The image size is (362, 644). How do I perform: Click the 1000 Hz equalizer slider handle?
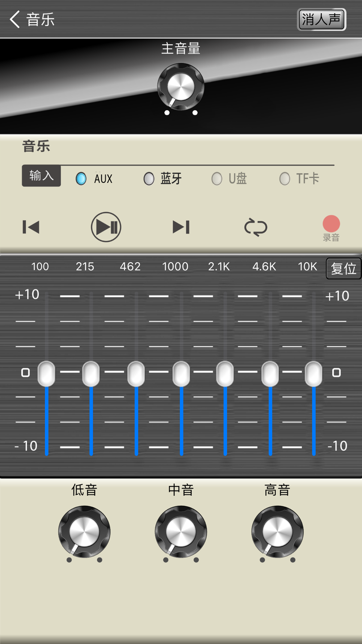(x=181, y=374)
